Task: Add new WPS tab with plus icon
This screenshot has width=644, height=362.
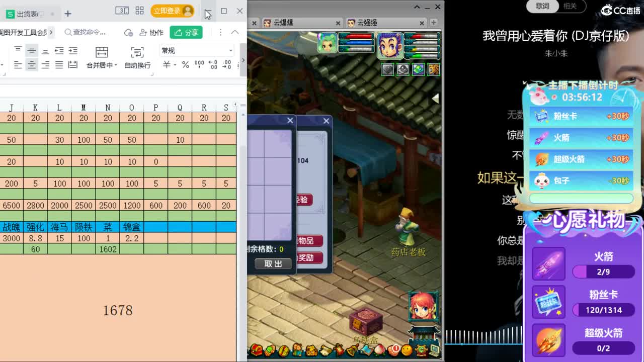Action: click(68, 14)
